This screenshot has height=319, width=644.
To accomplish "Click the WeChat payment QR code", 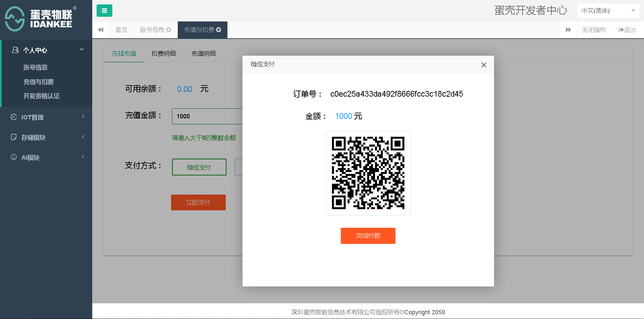I will tap(368, 173).
